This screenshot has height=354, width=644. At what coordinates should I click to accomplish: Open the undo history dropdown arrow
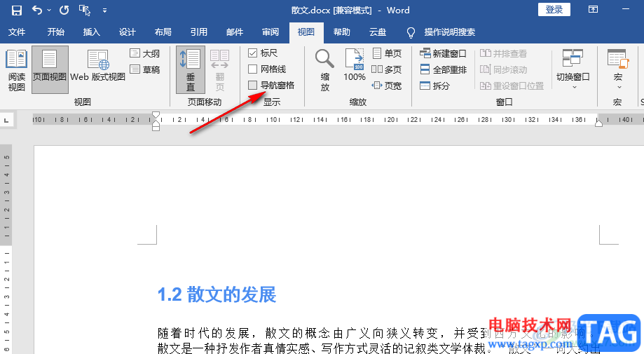(49, 11)
